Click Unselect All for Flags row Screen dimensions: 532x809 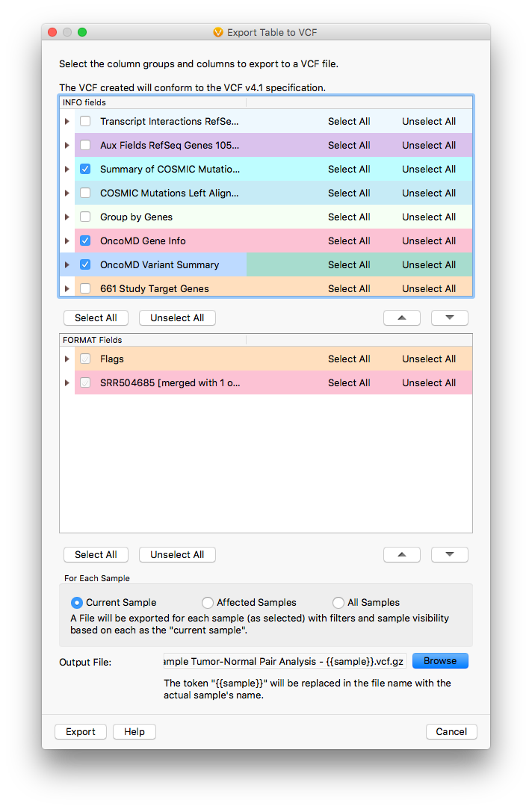click(x=429, y=359)
